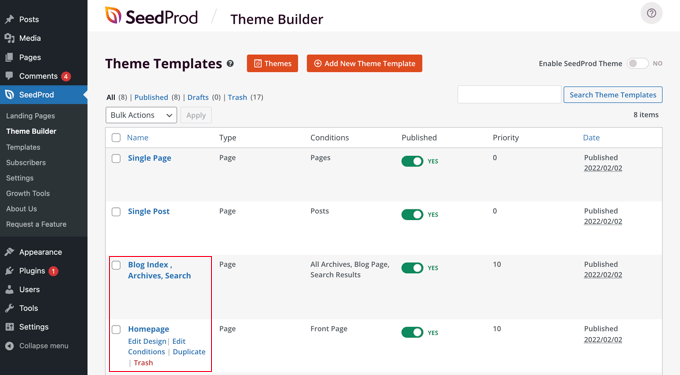
Task: Click the Add New Theme Template button
Action: [x=364, y=63]
